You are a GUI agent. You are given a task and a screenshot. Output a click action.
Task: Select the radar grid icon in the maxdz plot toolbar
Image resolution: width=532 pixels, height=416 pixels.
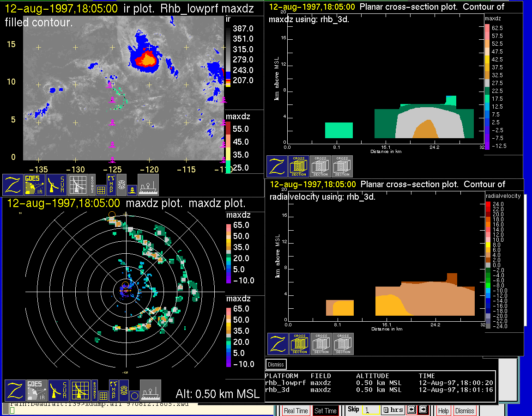(x=80, y=391)
